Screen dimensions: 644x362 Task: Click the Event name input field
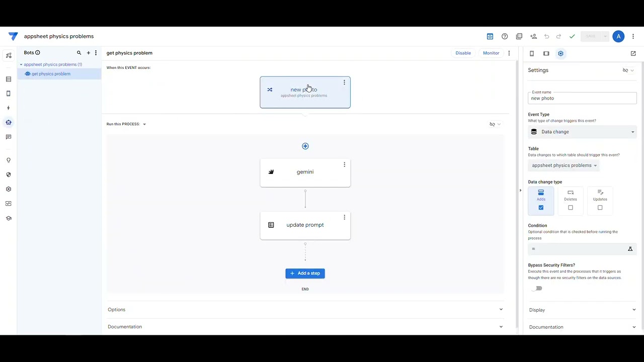coord(582,99)
